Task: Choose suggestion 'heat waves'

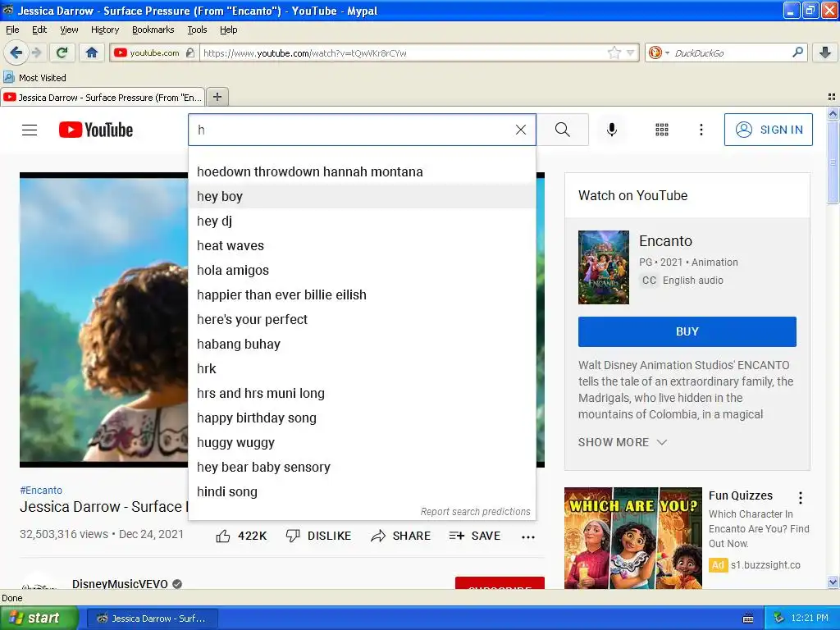Action: tap(362, 246)
